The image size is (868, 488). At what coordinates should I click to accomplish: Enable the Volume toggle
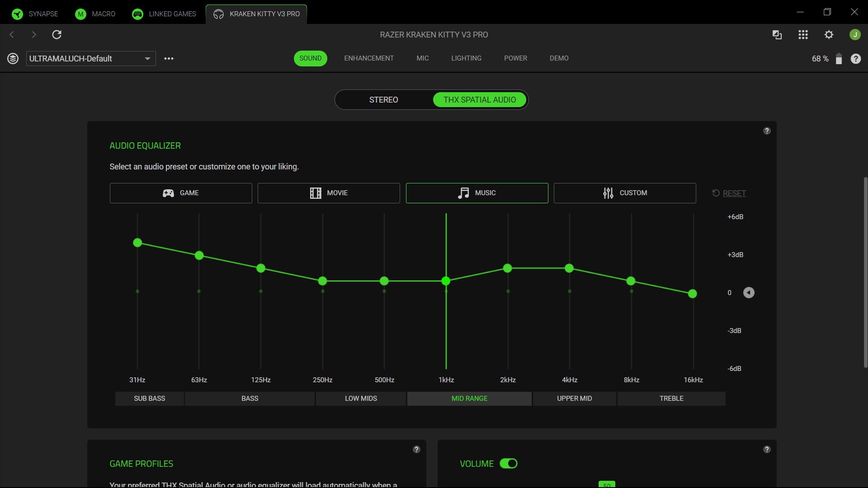click(509, 464)
